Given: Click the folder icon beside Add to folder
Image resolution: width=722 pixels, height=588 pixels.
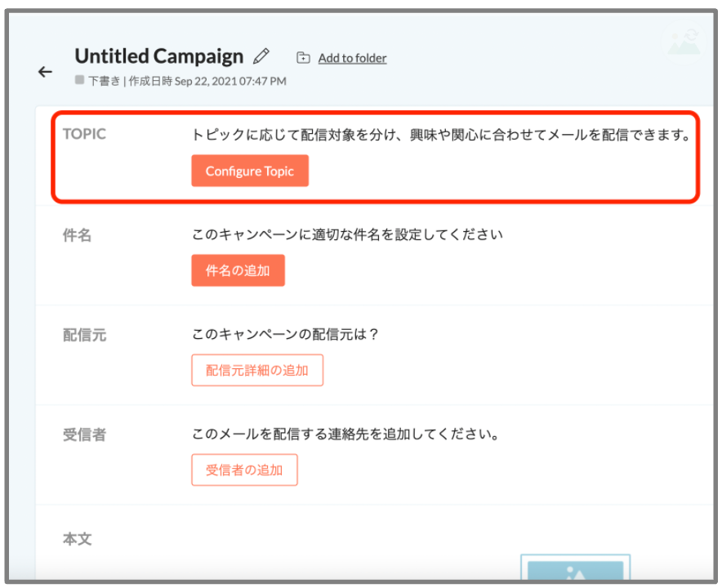Looking at the screenshot, I should coord(303,57).
